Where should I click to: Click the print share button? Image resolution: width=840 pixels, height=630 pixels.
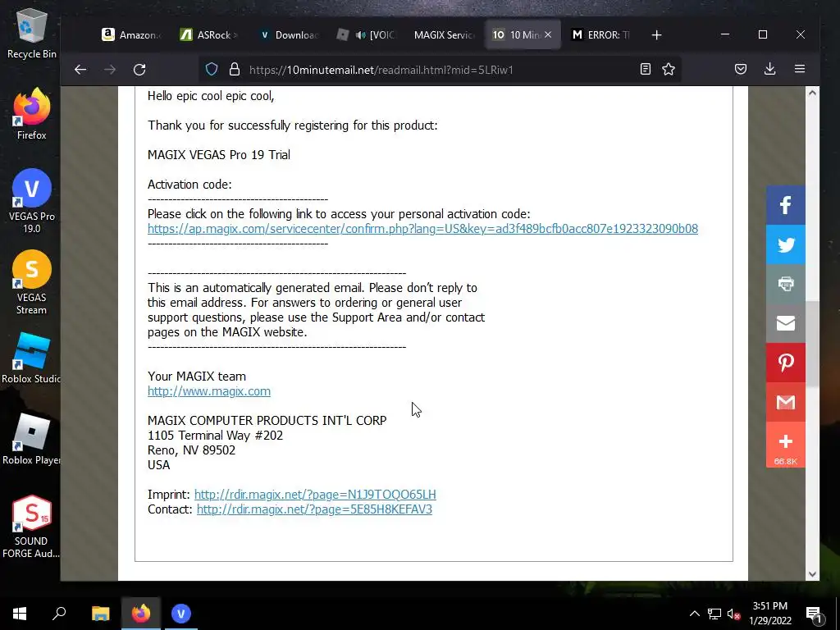(x=785, y=284)
